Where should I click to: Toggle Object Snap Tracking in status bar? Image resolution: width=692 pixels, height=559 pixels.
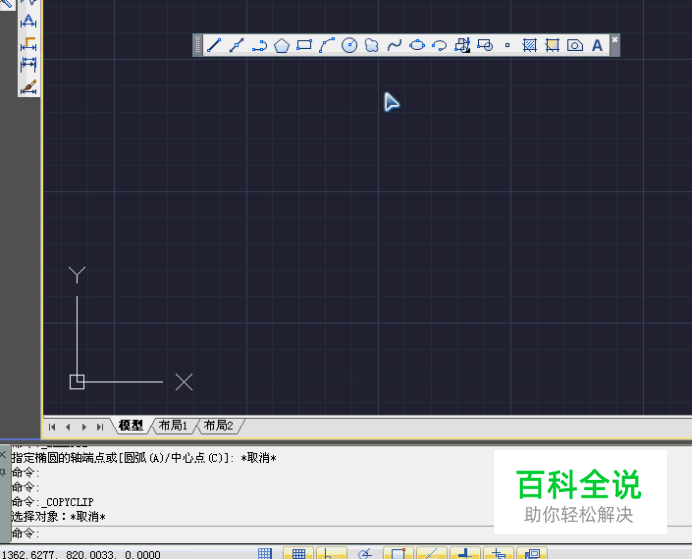[x=432, y=553]
